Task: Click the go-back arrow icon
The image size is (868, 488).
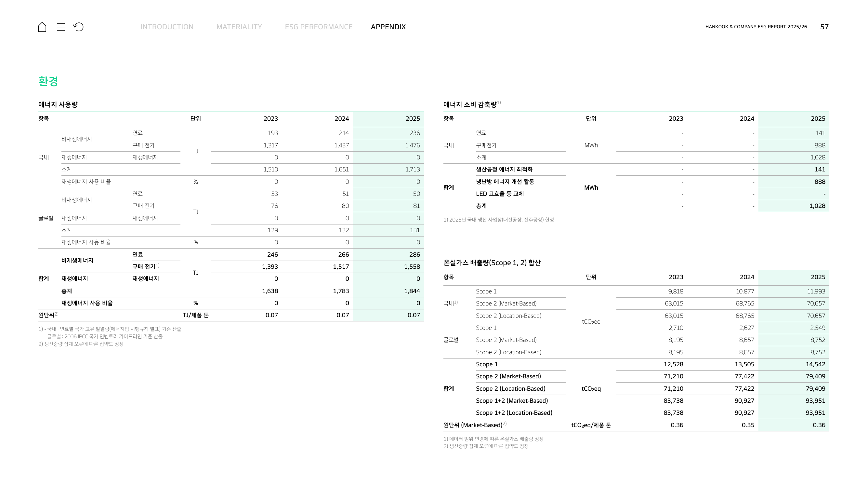Action: click(x=79, y=27)
